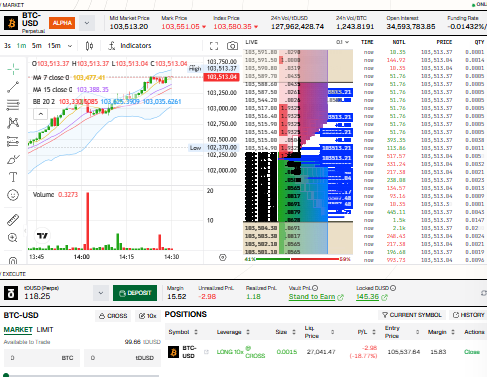
Task: Click the order book buy/sell ratio bar
Action: point(297,259)
